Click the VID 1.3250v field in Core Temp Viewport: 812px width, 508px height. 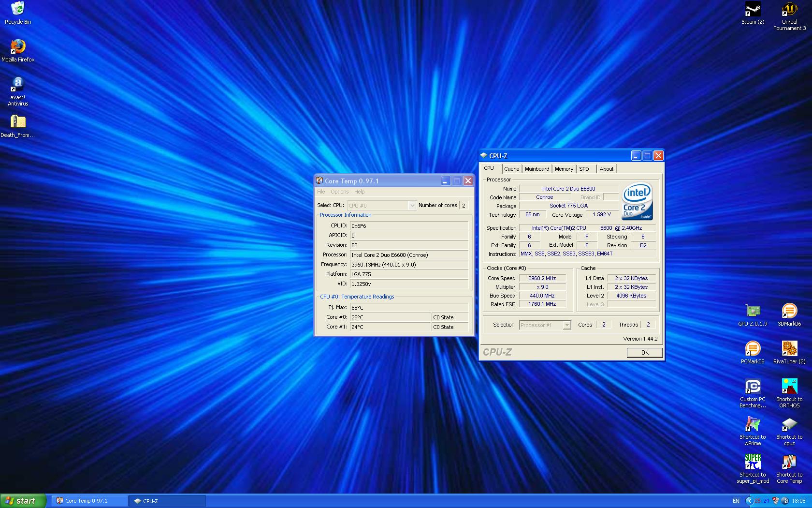(409, 284)
